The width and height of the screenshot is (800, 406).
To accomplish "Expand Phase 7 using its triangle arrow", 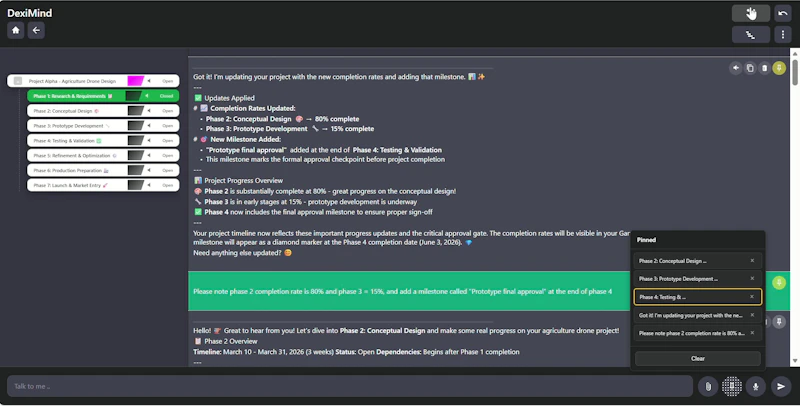I will 149,185.
